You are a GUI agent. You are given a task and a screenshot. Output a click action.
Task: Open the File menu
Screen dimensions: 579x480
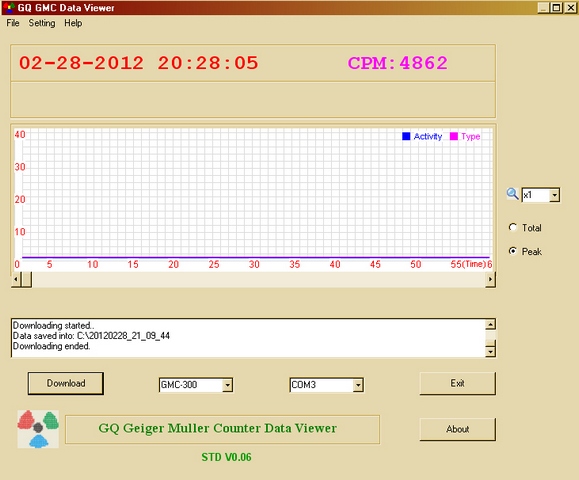(13, 23)
